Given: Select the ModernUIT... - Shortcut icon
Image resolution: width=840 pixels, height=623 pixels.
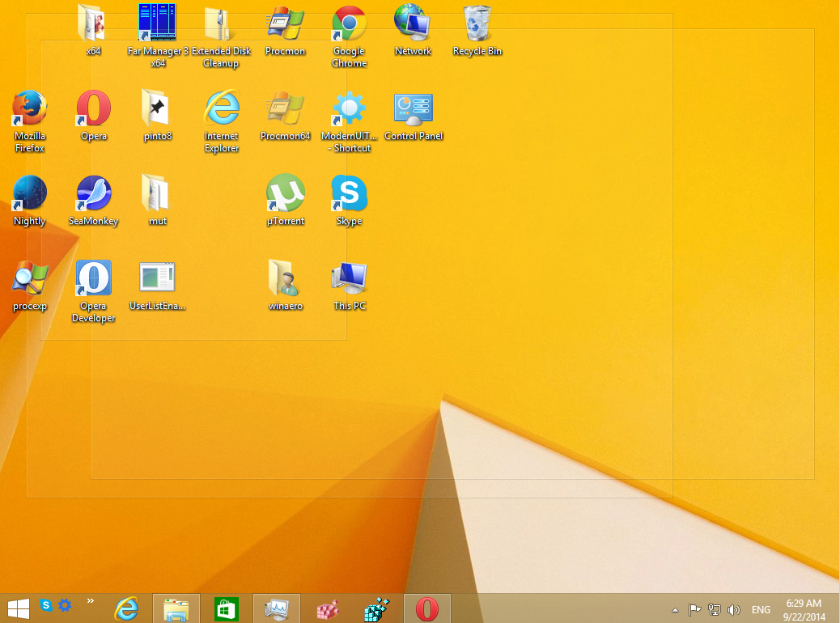Looking at the screenshot, I should tap(350, 121).
